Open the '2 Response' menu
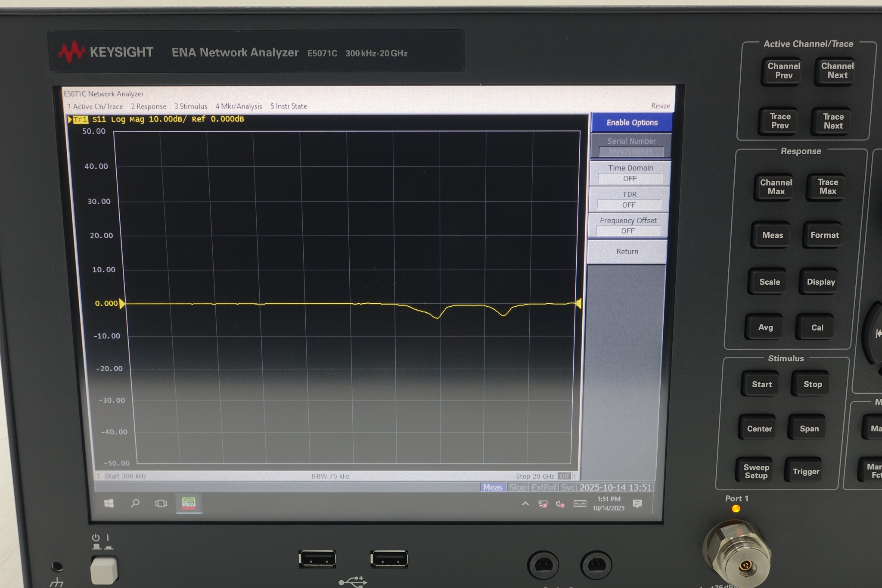This screenshot has height=588, width=882. (x=149, y=106)
